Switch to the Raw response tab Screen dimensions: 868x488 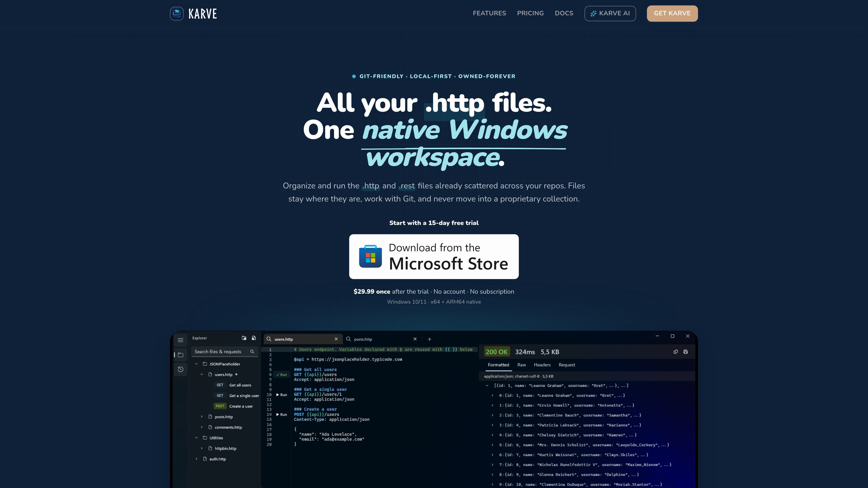(x=522, y=365)
